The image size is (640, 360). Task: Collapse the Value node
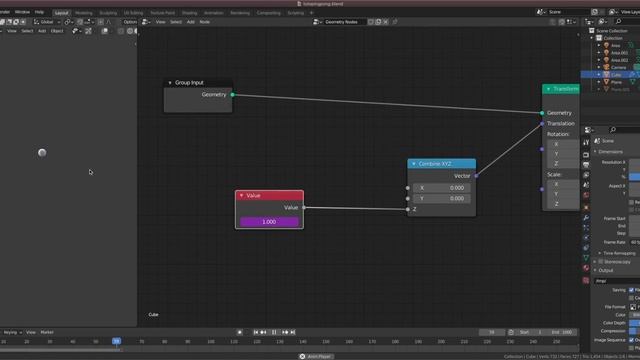click(242, 196)
